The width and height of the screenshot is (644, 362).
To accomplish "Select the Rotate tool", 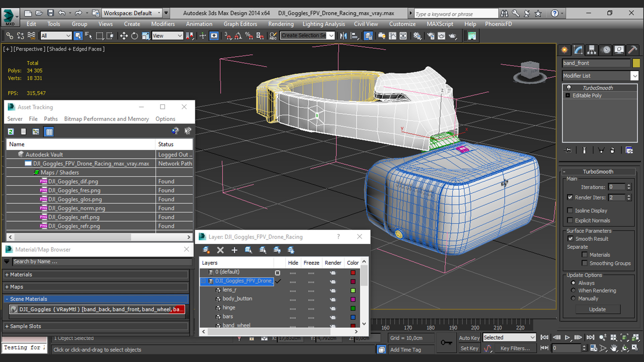I will click(x=135, y=36).
